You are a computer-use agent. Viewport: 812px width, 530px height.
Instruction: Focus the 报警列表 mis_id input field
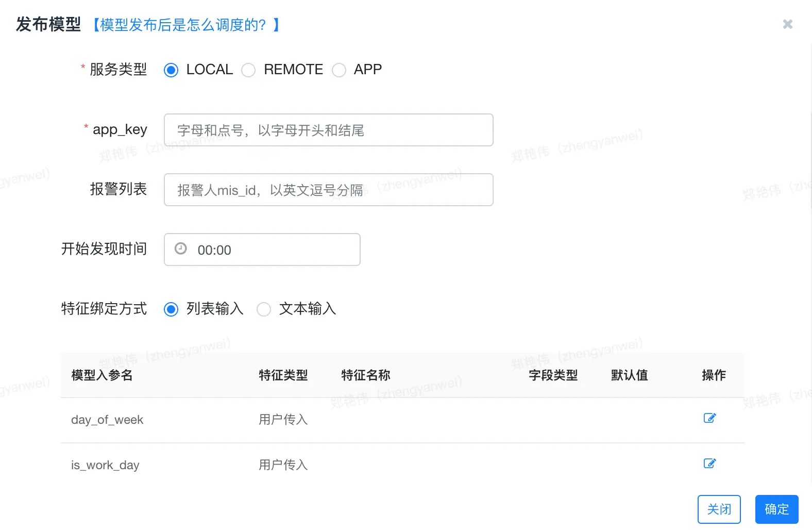tap(328, 190)
